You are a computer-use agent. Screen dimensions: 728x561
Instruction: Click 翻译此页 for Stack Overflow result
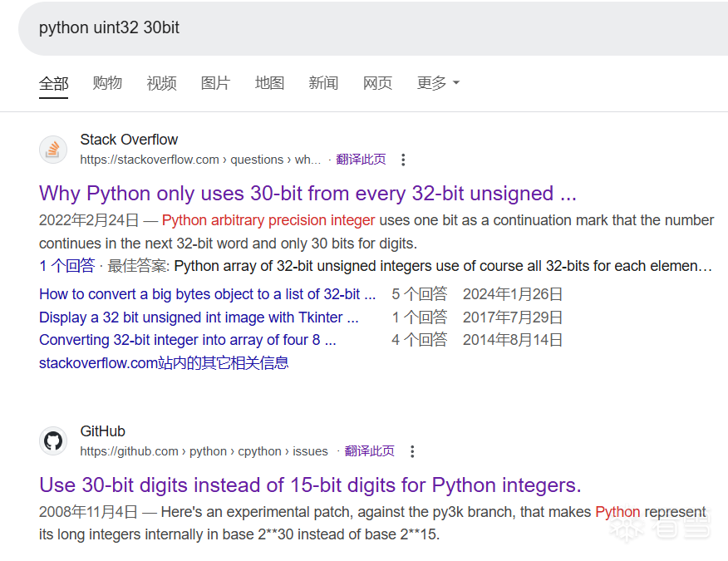click(361, 160)
